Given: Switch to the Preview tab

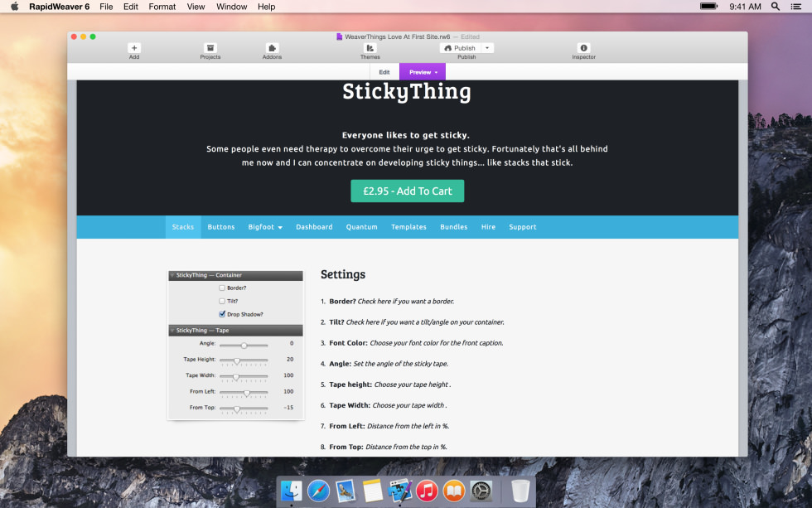Looking at the screenshot, I should click(423, 72).
